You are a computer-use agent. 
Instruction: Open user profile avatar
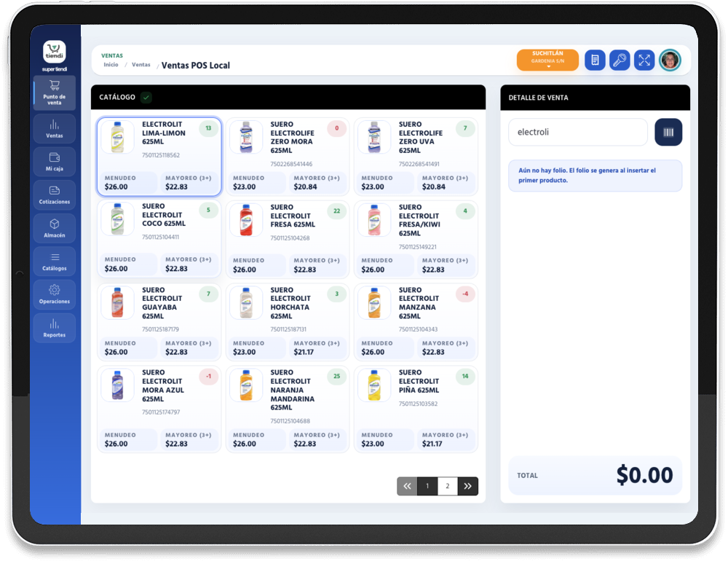670,60
